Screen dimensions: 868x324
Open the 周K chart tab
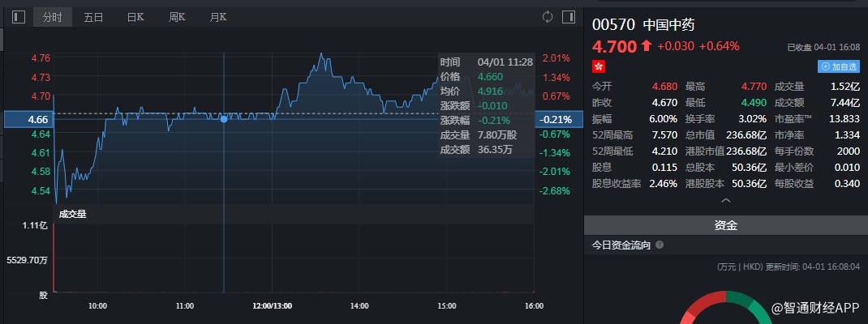178,17
